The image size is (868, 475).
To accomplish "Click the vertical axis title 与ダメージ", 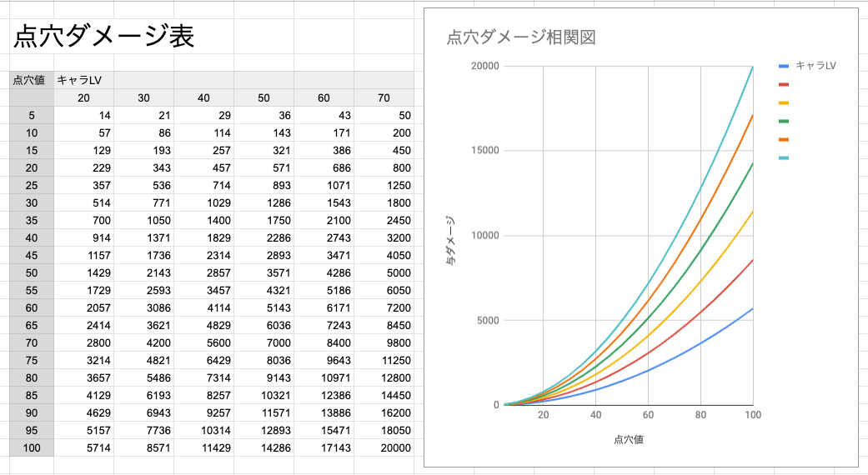I will click(450, 241).
